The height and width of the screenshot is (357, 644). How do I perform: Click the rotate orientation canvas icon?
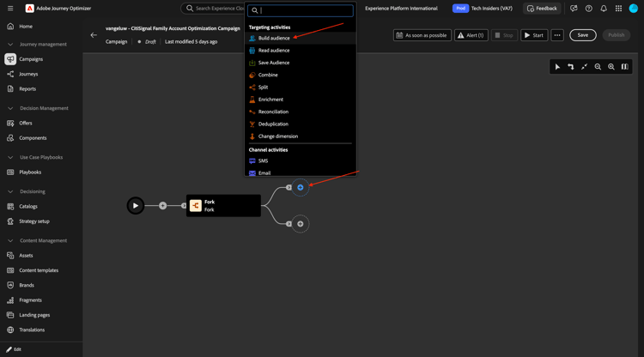pyautogui.click(x=571, y=66)
